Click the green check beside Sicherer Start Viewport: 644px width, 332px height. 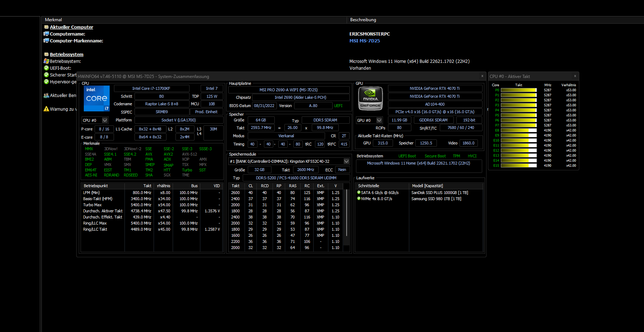pos(46,75)
